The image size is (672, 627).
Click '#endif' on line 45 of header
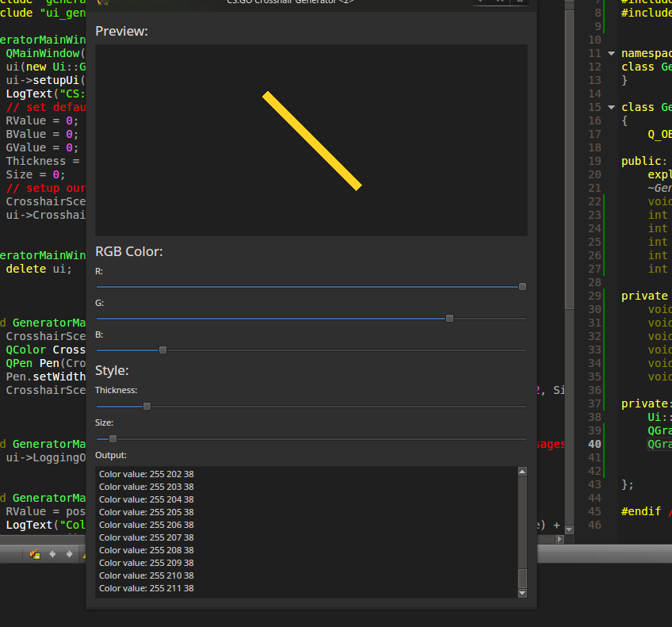click(641, 511)
